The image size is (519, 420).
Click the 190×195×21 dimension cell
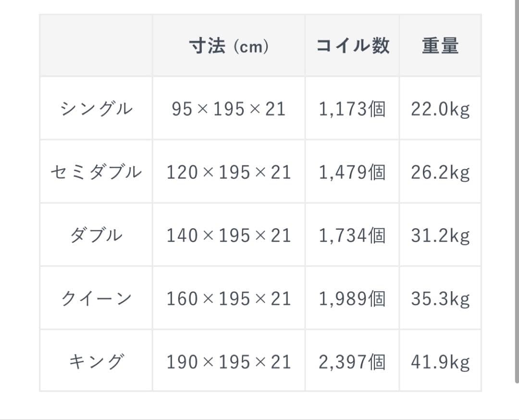click(229, 361)
